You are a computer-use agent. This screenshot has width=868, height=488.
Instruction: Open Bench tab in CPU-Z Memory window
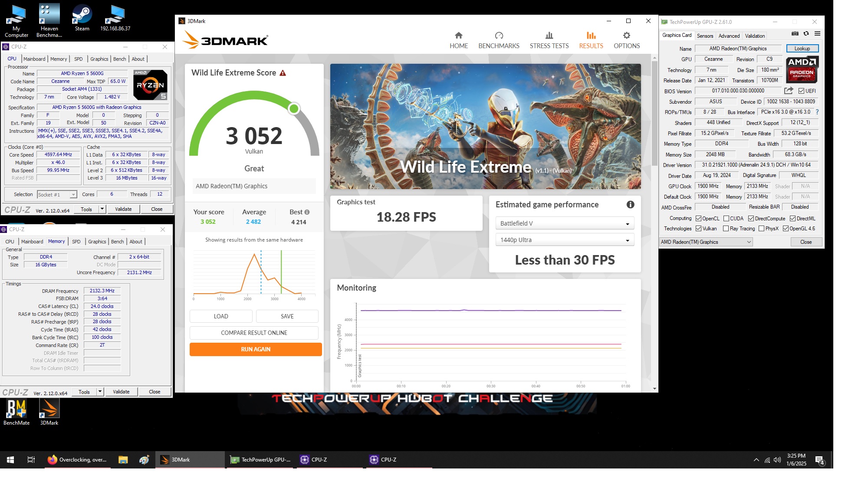click(x=117, y=242)
